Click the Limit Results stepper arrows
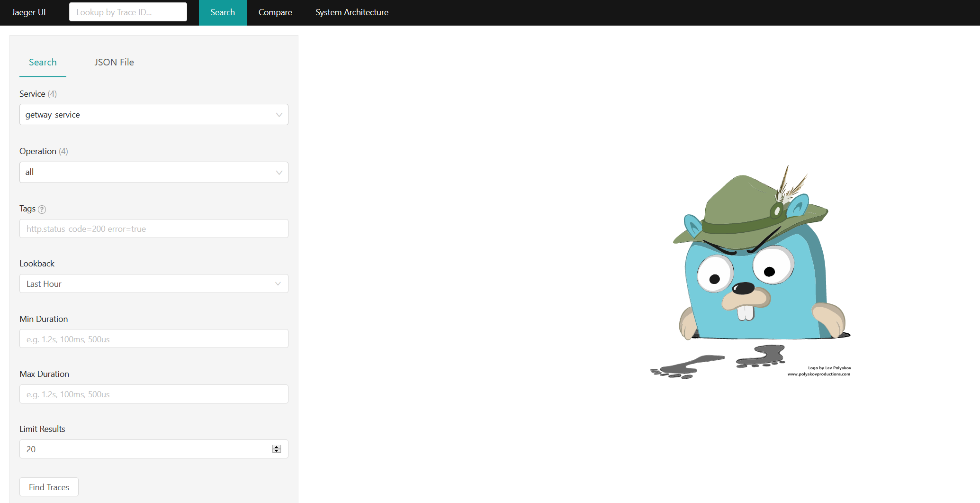The image size is (980, 503). tap(277, 449)
